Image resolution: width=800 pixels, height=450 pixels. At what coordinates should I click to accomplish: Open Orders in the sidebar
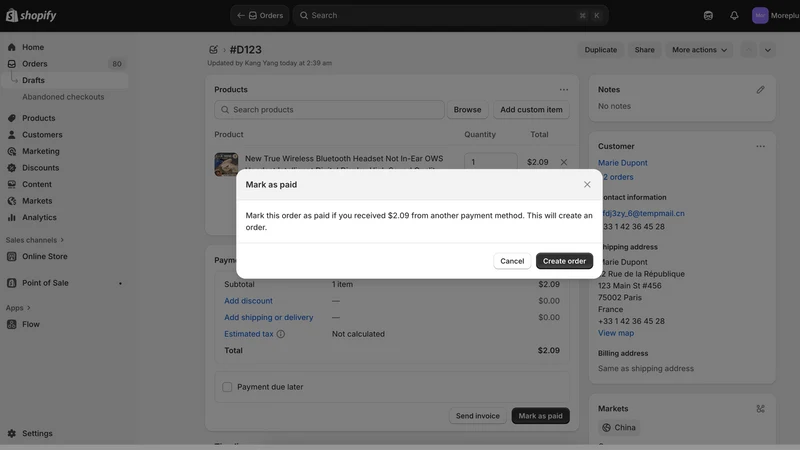pyautogui.click(x=35, y=64)
